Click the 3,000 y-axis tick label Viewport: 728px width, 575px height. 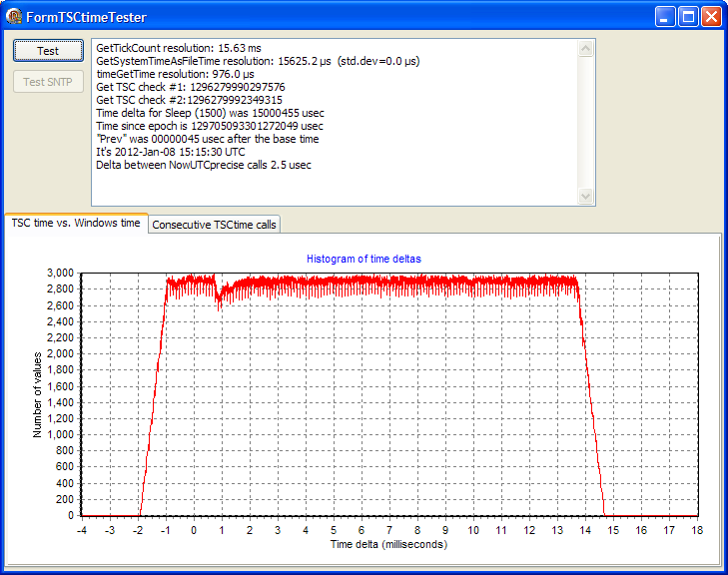pyautogui.click(x=60, y=273)
